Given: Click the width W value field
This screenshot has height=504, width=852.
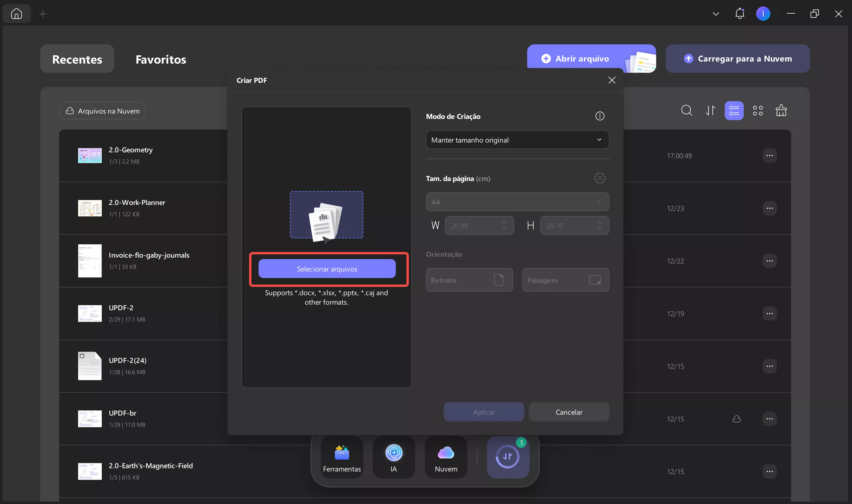Looking at the screenshot, I should pos(474,225).
